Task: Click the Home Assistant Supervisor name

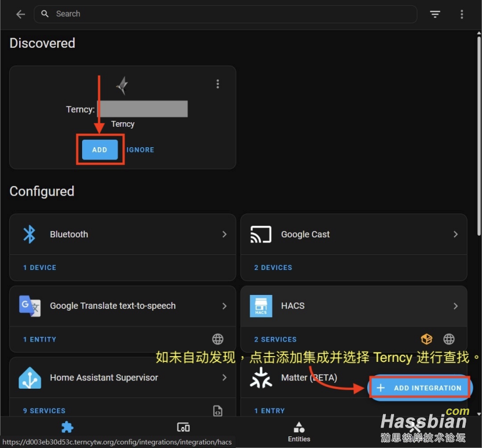Action: tap(104, 378)
